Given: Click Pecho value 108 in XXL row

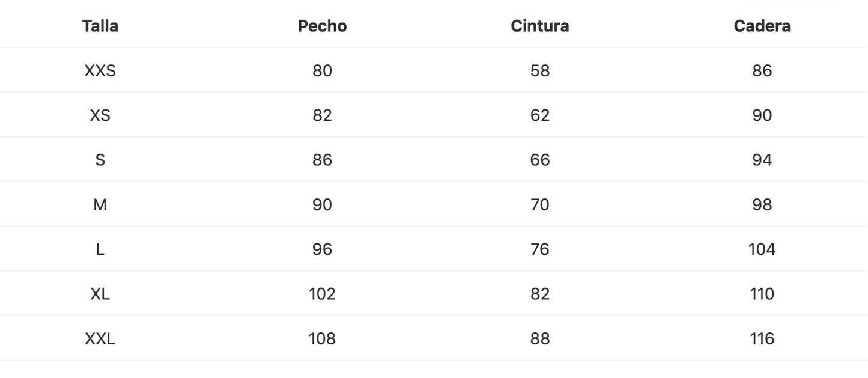Looking at the screenshot, I should point(322,339).
